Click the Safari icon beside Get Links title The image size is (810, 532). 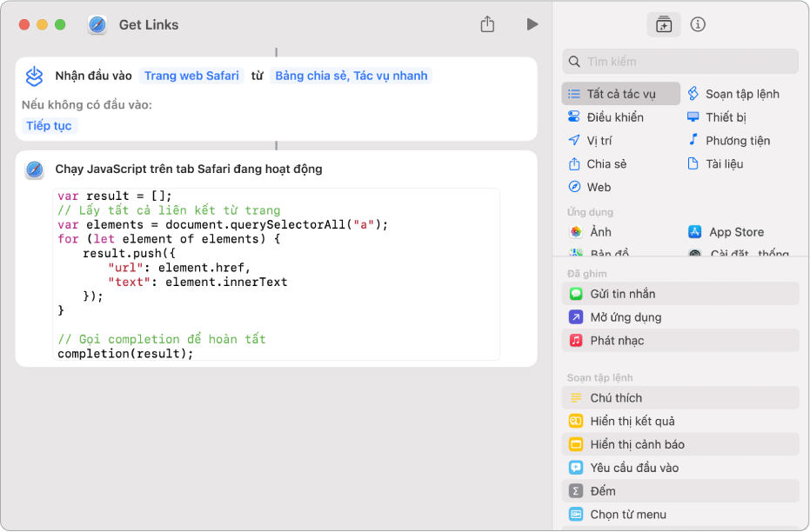click(97, 24)
